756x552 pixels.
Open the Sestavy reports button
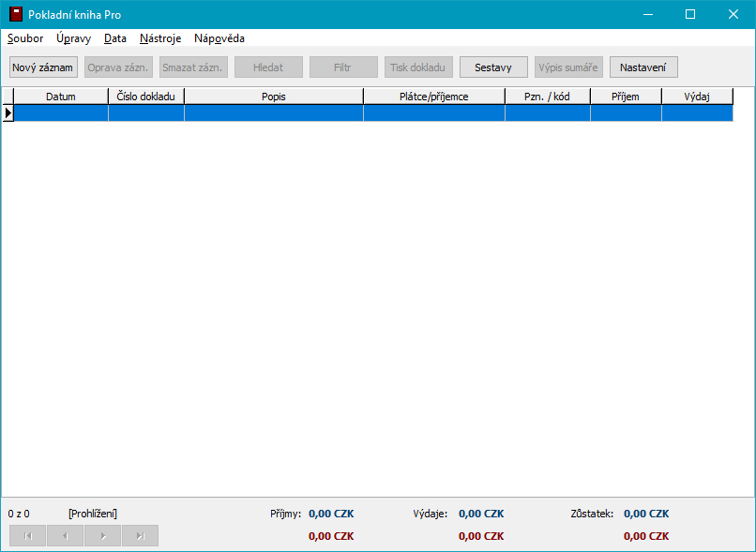click(x=493, y=67)
